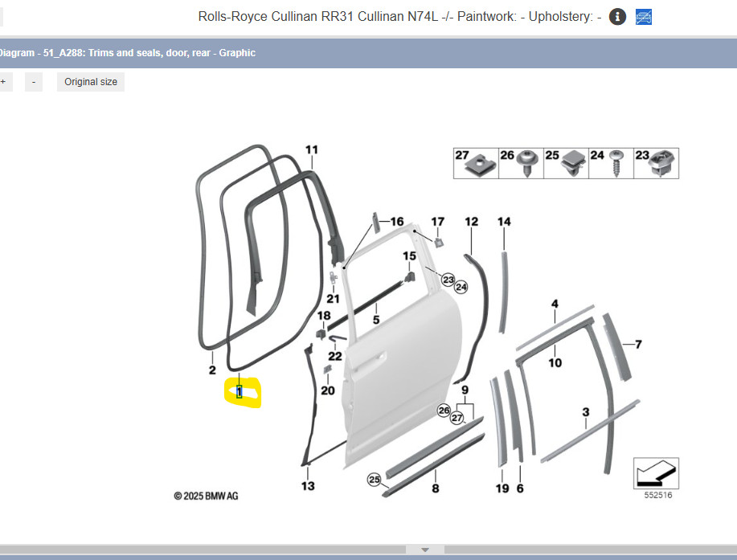Click the orientation arrow icon above 552516
This screenshot has height=560, width=737.
click(x=656, y=473)
